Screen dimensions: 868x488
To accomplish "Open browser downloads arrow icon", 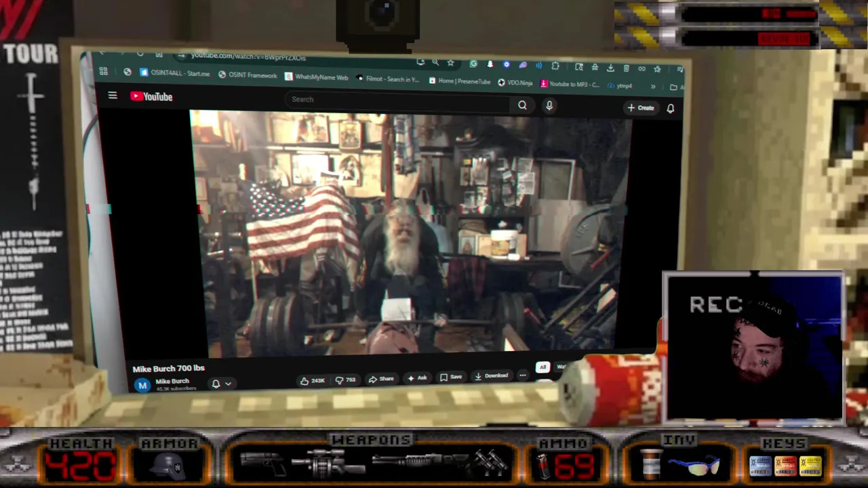I will click(610, 68).
